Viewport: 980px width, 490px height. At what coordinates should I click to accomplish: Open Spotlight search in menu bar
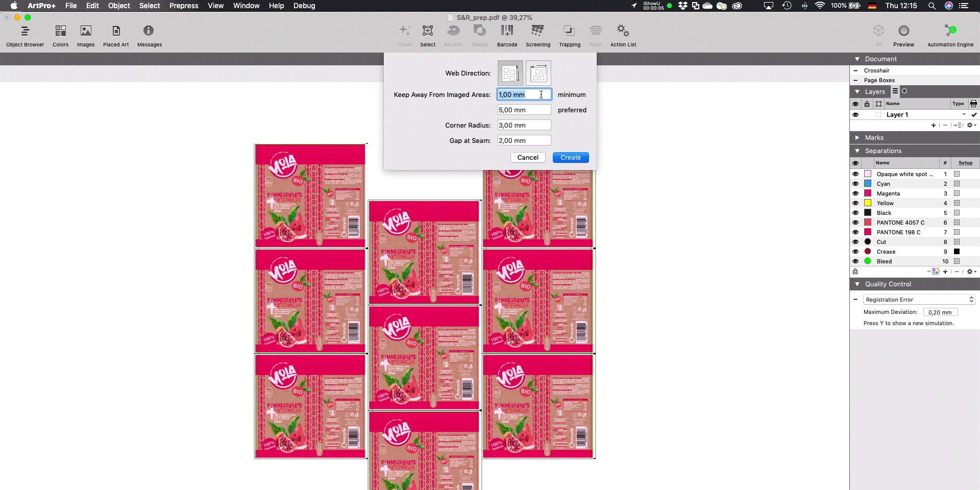[932, 6]
